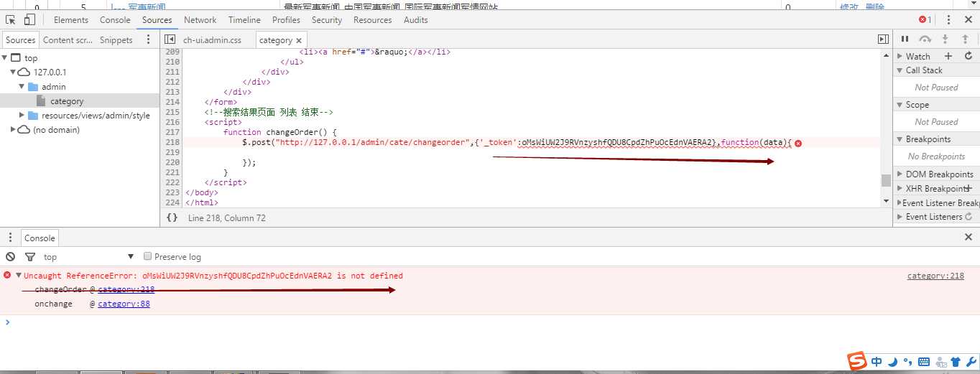
Task: Refresh watch expressions
Action: click(x=969, y=56)
